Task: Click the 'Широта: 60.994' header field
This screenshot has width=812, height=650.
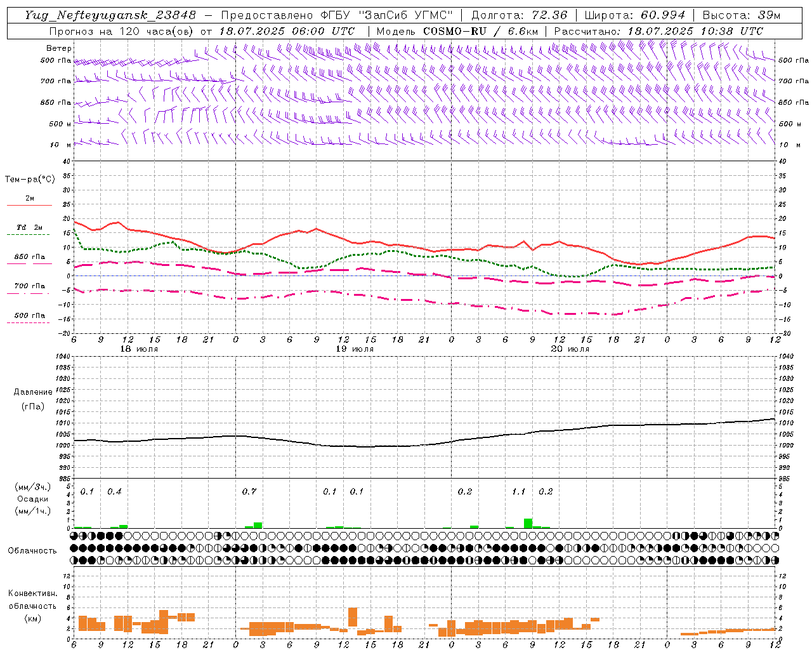Action: coord(635,15)
